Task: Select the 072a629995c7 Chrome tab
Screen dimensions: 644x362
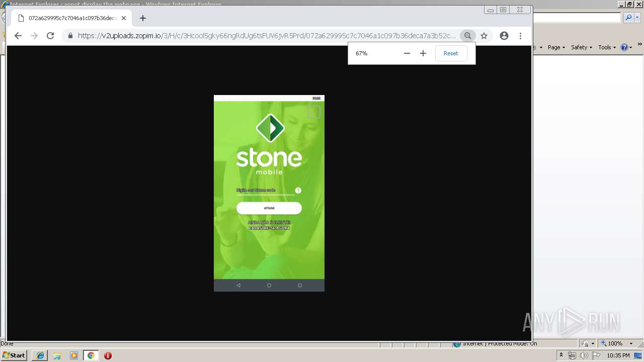Action: (70, 18)
